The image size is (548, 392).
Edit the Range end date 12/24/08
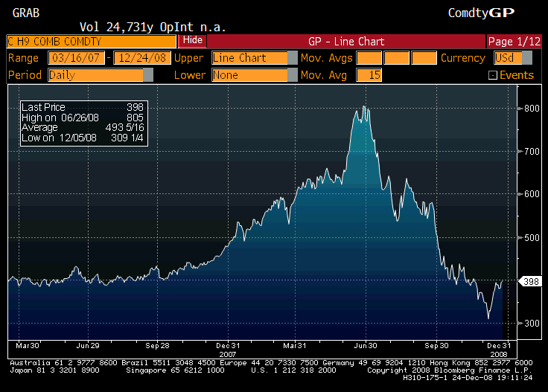139,58
